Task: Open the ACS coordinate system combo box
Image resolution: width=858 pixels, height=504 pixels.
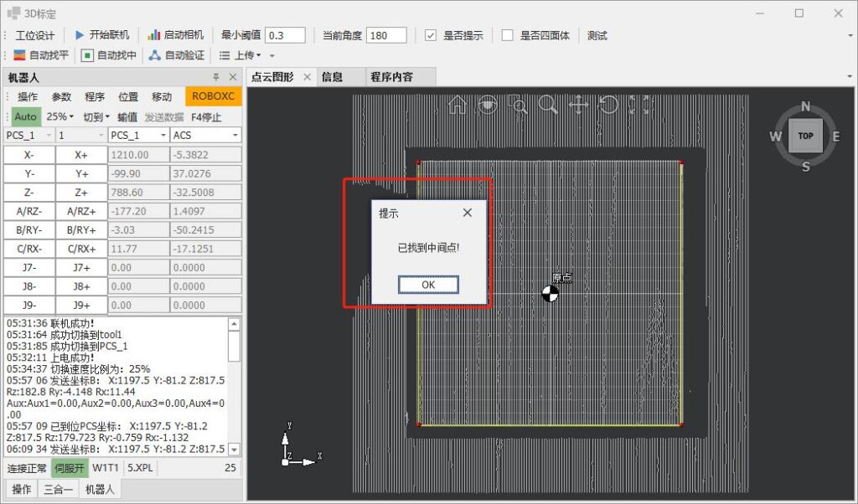Action: 205,135
